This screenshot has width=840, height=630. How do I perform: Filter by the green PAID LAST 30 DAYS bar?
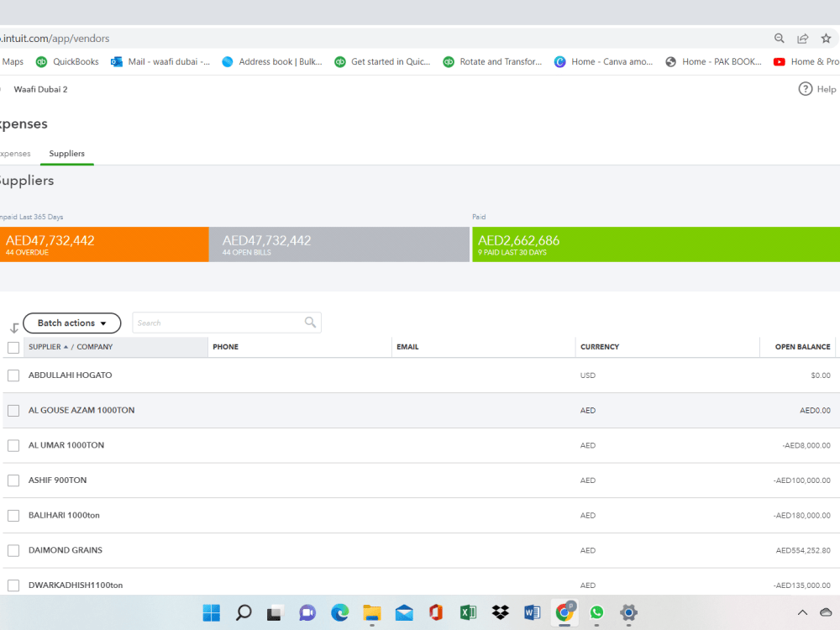click(x=656, y=244)
